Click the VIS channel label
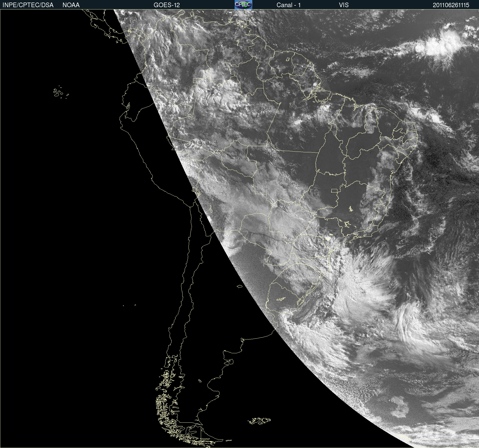479x448 pixels. [344, 5]
